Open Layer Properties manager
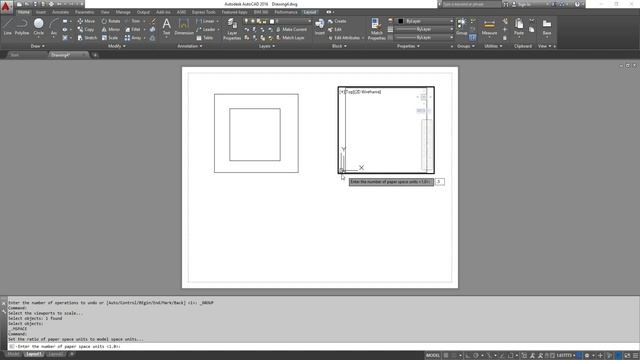Image resolution: width=640 pixels, height=360 pixels. (x=232, y=29)
